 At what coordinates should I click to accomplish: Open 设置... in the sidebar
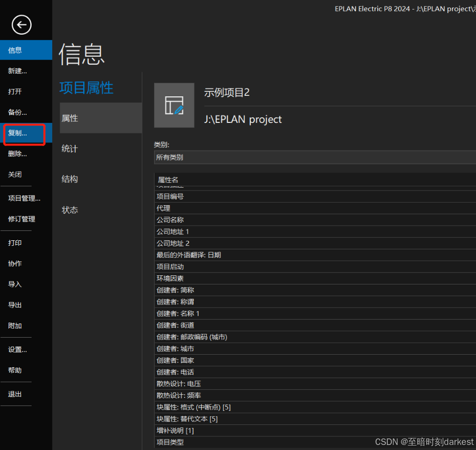point(26,350)
